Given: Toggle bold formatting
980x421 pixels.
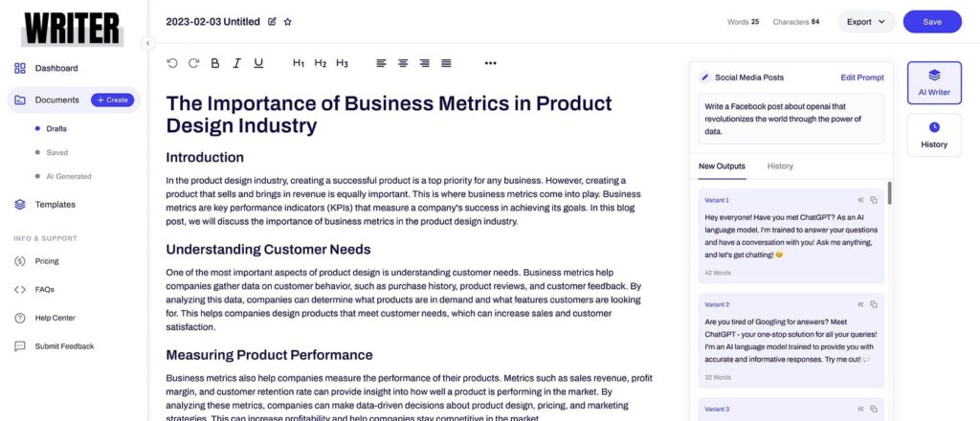Looking at the screenshot, I should click(x=215, y=63).
